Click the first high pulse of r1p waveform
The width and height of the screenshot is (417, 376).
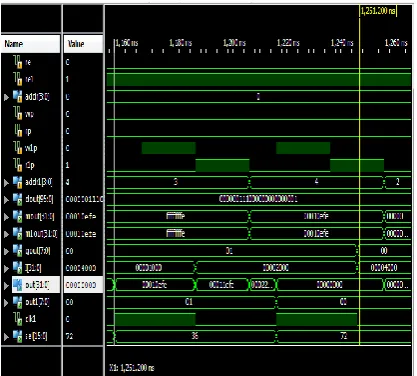(222, 165)
